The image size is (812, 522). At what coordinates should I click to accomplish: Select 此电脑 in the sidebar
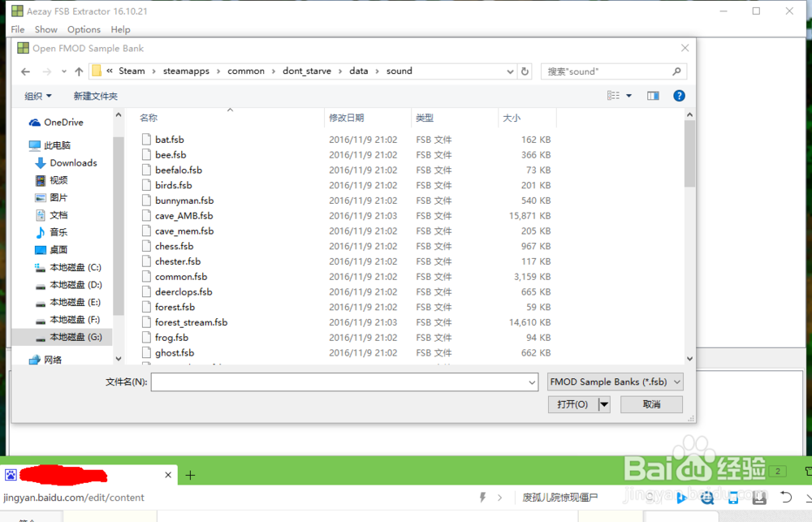(50, 145)
